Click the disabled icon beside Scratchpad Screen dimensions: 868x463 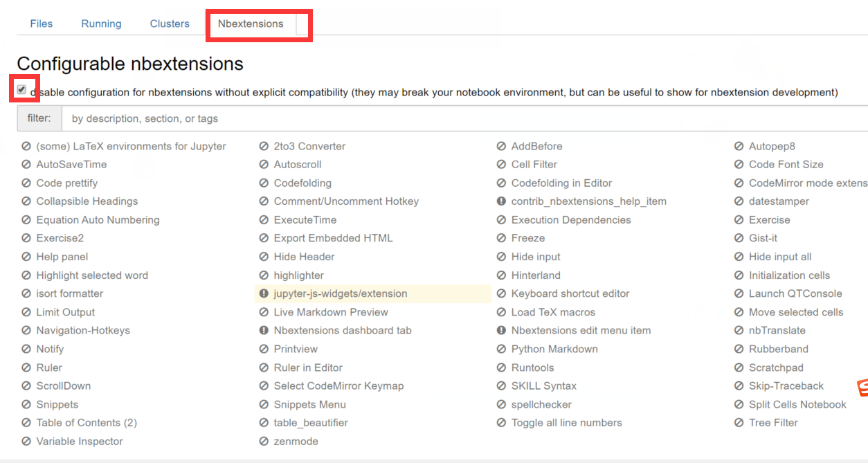pos(739,367)
